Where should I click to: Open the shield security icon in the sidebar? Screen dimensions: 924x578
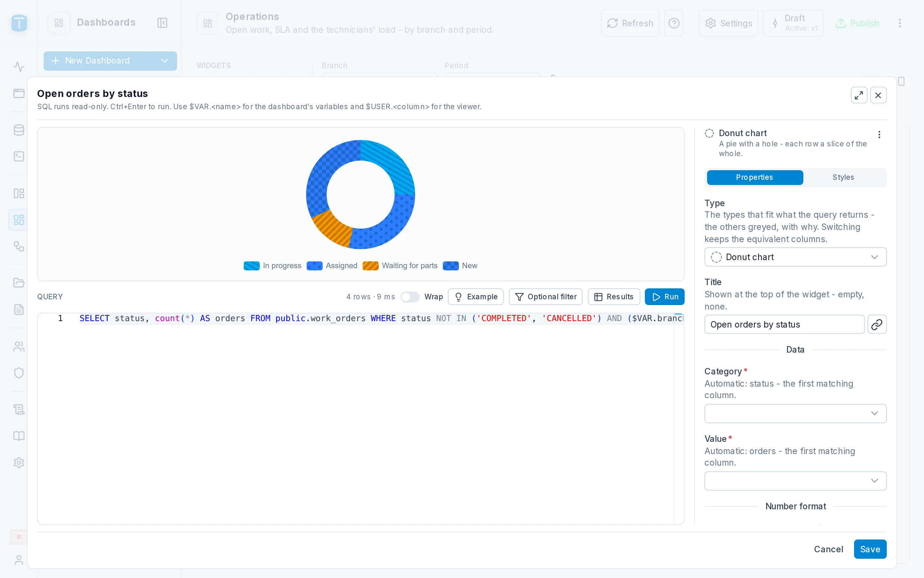[x=19, y=373]
